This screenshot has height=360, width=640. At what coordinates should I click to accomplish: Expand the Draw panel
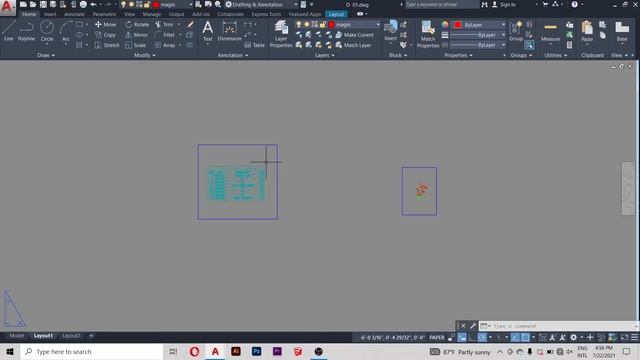[46, 55]
